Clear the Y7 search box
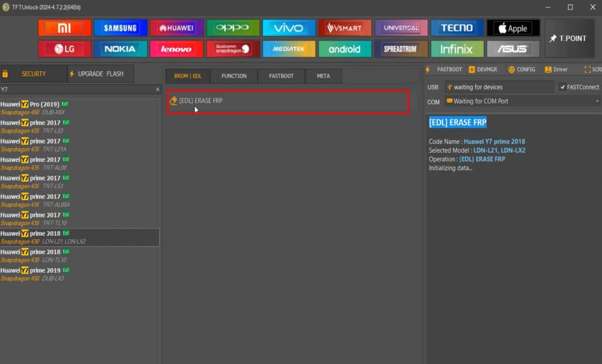The width and height of the screenshot is (602, 364). point(158,89)
